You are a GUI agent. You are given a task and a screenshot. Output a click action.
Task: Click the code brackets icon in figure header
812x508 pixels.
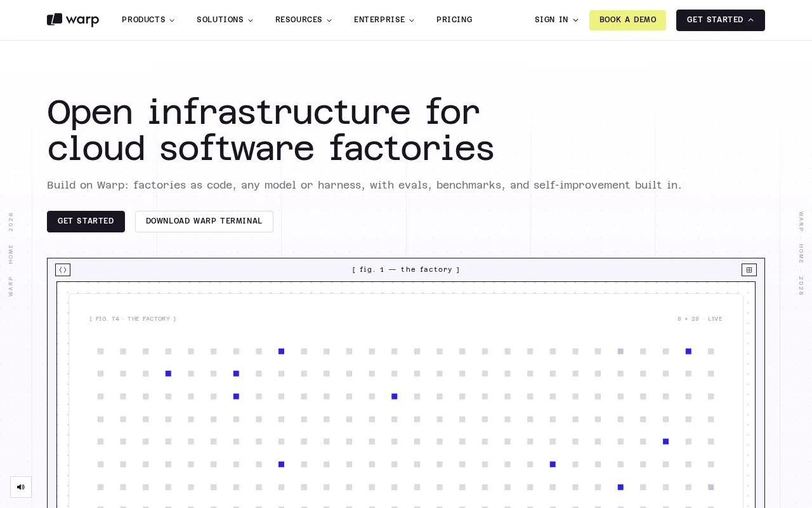(63, 270)
